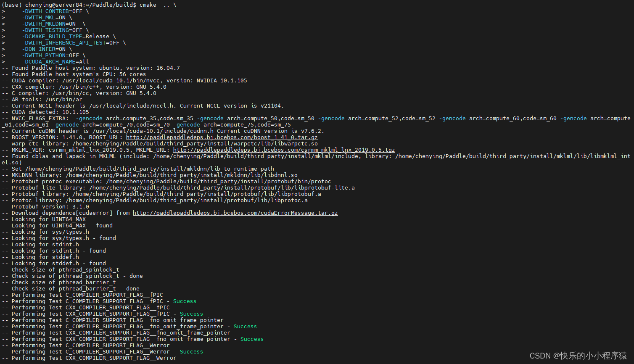Click Success on the CXX_COMPILER_SUPPORT_FLAG__fPIC line

click(x=191, y=314)
